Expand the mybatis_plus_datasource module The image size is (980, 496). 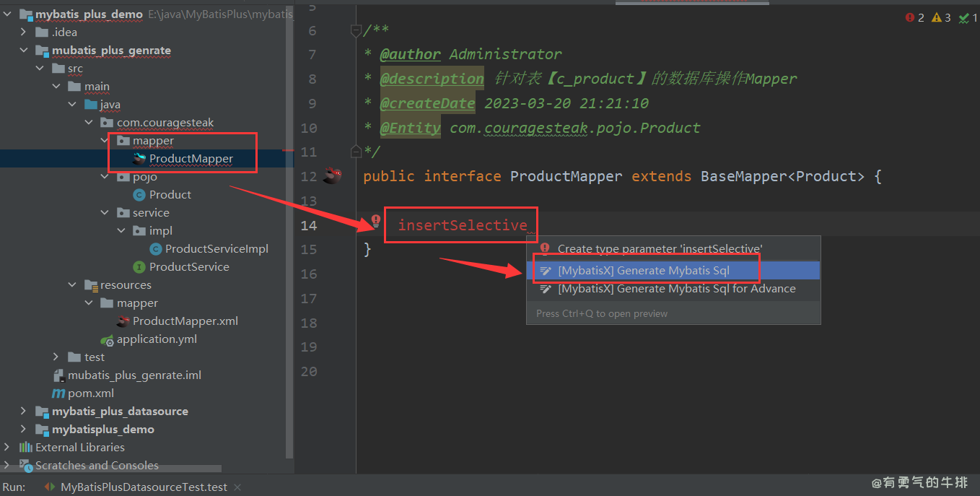24,412
